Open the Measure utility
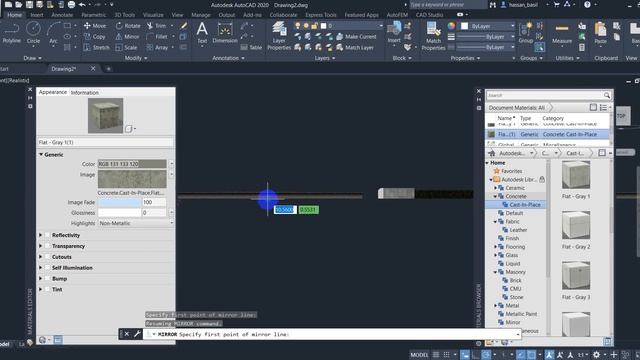Screen dimensions: 640x360 562,33
